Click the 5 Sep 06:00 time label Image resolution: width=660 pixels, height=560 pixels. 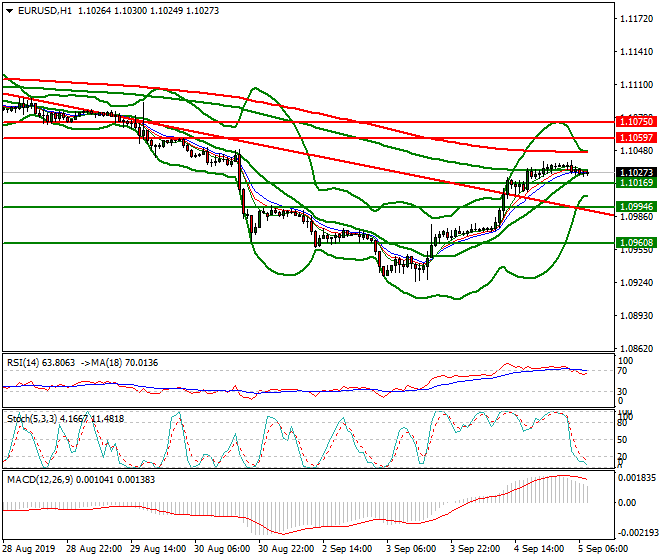pos(603,549)
